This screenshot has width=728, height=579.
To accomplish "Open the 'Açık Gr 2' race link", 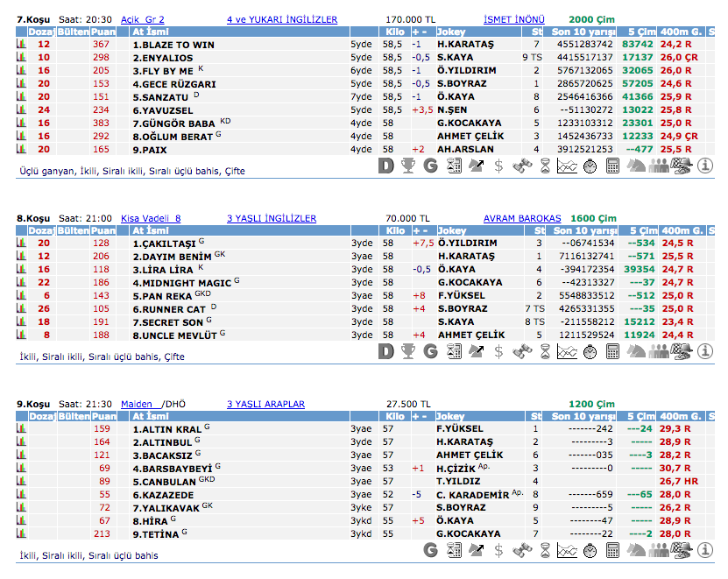I will [142, 19].
